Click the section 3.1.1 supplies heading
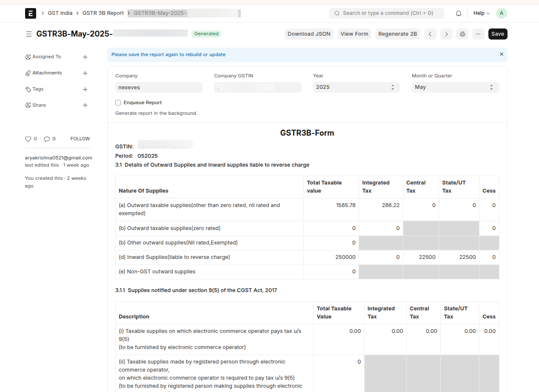The image size is (539, 392). [x=196, y=290]
